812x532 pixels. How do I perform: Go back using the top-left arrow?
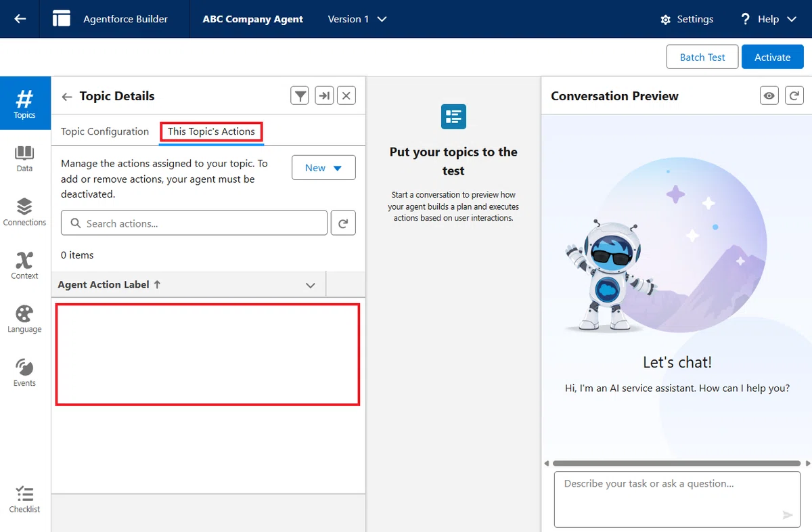[x=20, y=19]
